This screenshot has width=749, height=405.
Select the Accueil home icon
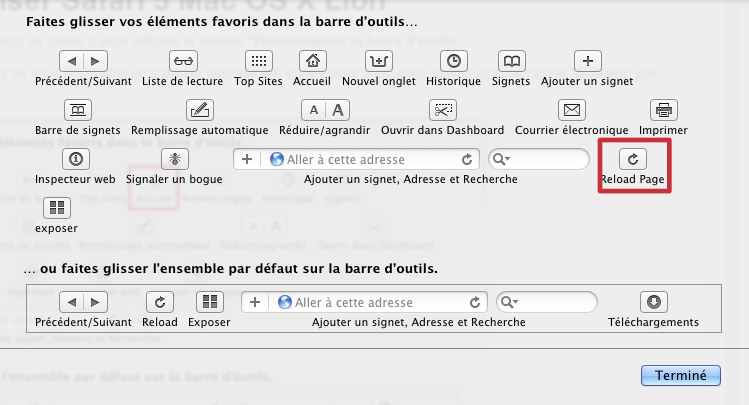coord(312,61)
